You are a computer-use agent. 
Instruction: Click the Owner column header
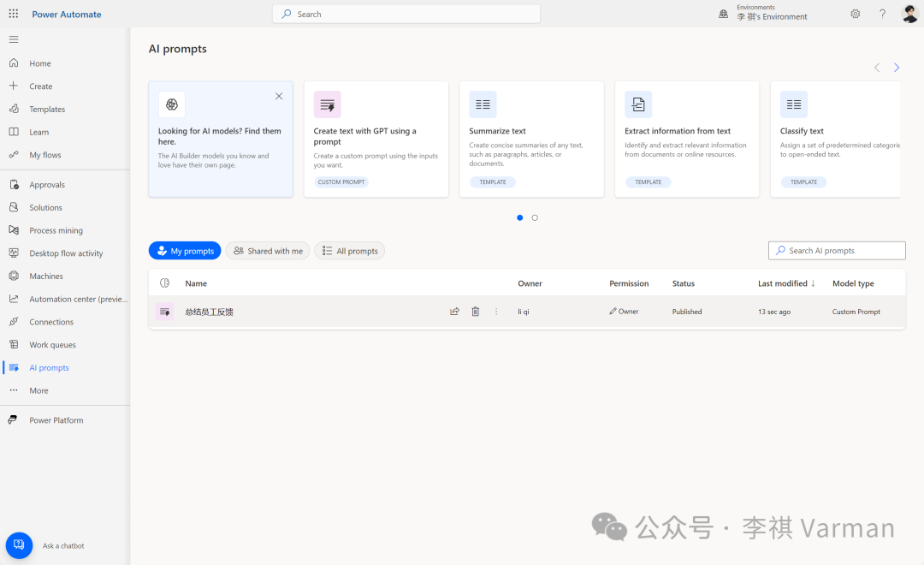530,283
